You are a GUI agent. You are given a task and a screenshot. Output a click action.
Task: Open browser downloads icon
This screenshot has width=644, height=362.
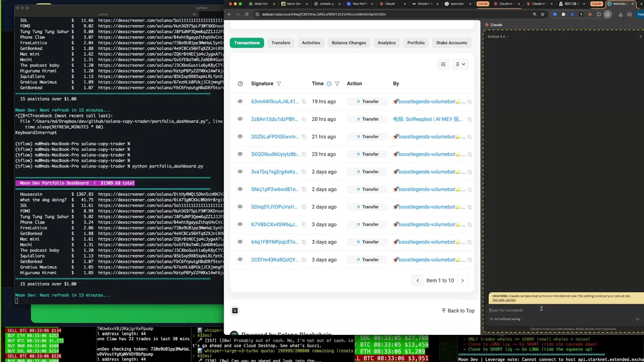(620, 14)
